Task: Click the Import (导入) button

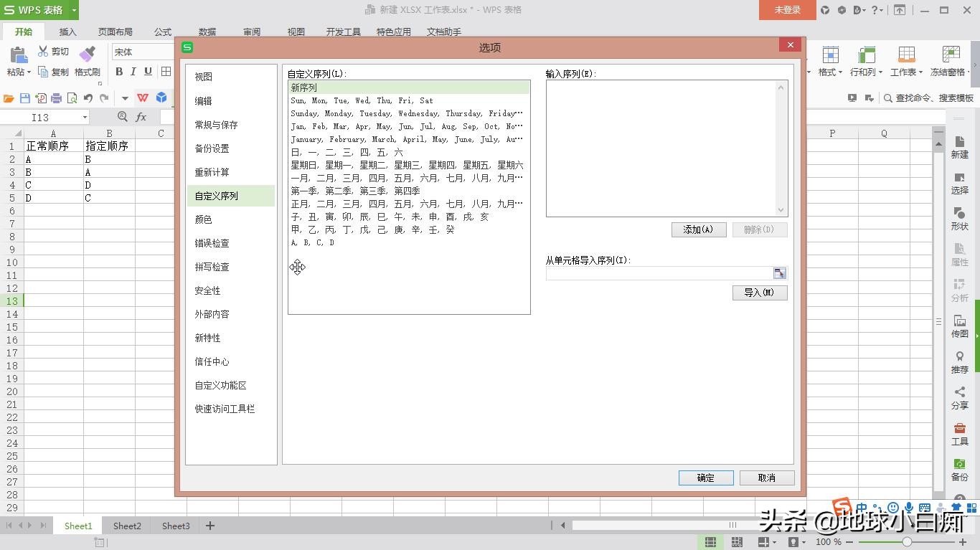Action: (760, 293)
